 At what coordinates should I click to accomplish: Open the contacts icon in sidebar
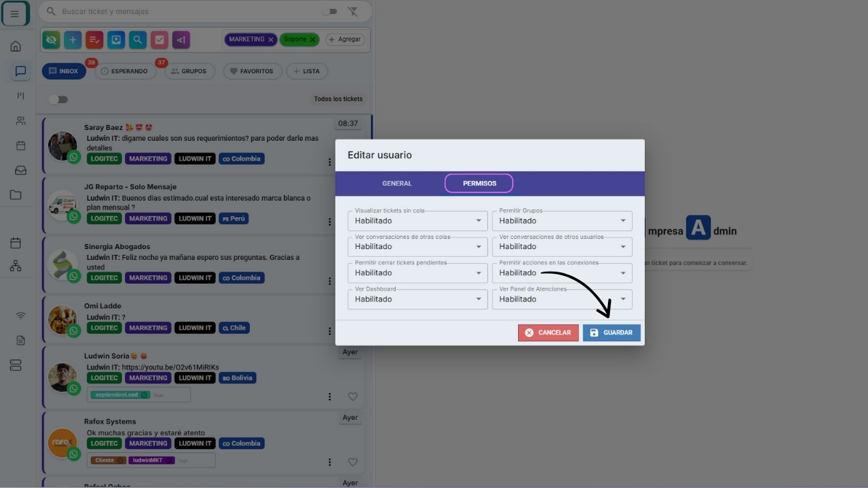pos(20,121)
